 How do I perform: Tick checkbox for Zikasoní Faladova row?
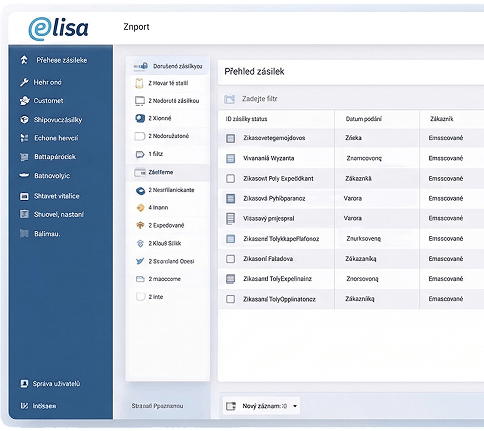[x=230, y=259]
